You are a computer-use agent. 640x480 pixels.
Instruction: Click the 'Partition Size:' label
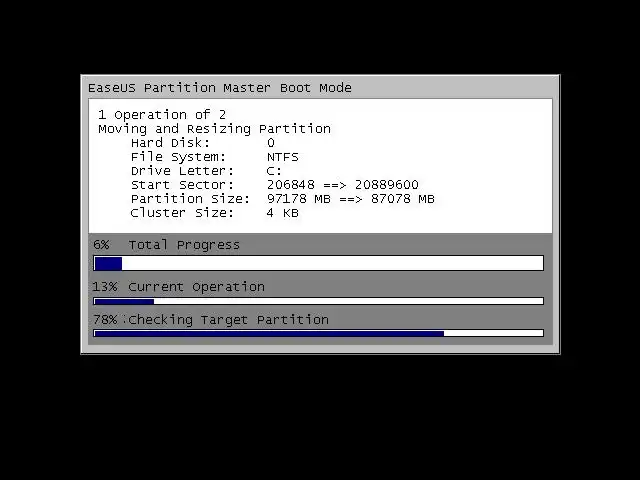pos(190,199)
